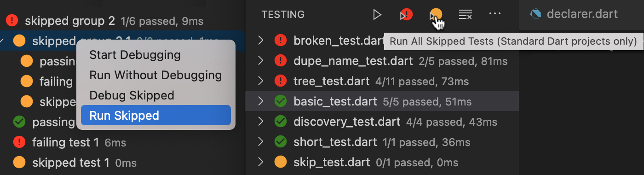
Task: Expand dupe_name_test.dart chevron
Action: (x=261, y=61)
